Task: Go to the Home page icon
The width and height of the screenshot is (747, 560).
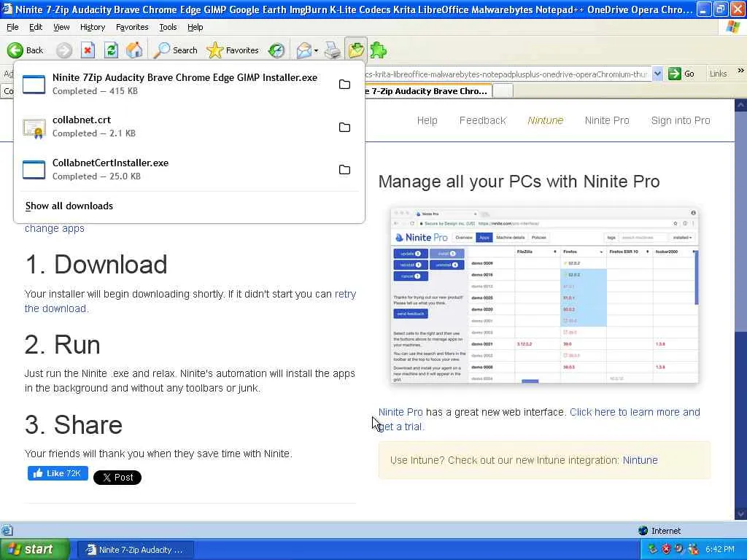Action: [134, 50]
